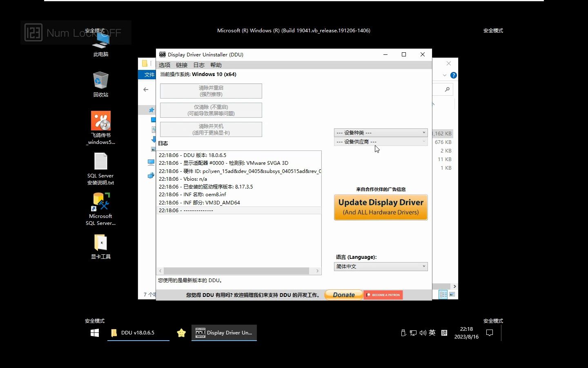Click the 676 KB file size cell
Image resolution: width=588 pixels, height=368 pixels.
(x=443, y=142)
